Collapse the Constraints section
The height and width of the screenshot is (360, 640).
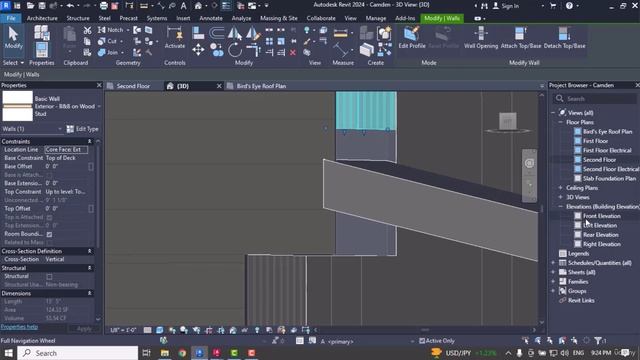click(89, 141)
